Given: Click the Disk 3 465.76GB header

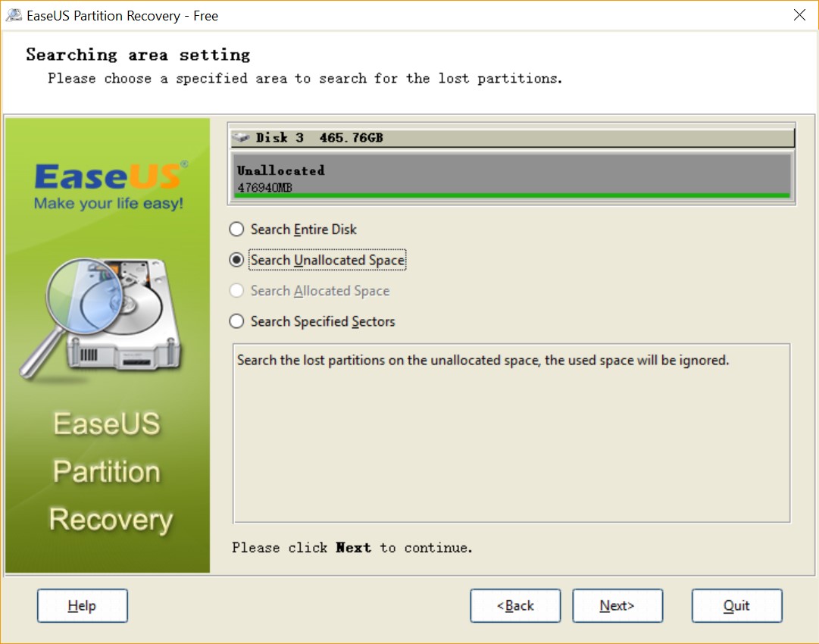Looking at the screenshot, I should 512,138.
